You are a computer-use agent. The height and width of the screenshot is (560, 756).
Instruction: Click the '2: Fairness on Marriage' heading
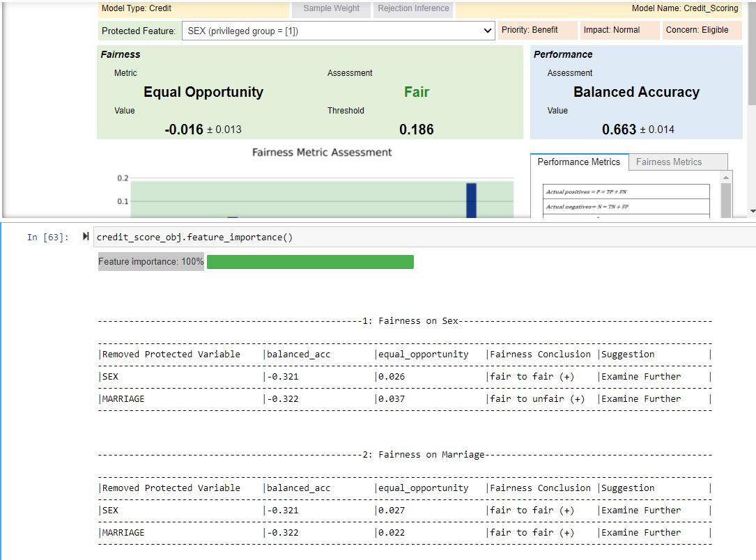pyautogui.click(x=424, y=454)
